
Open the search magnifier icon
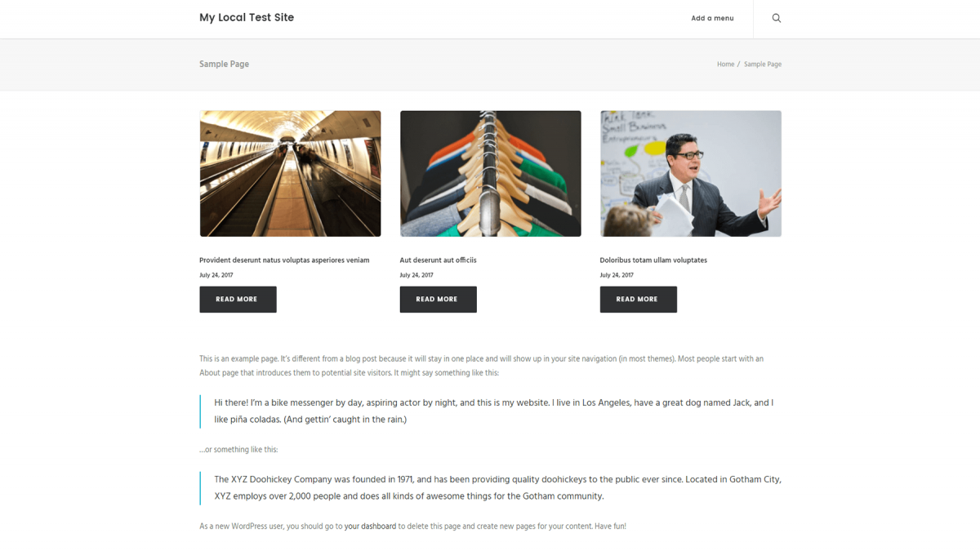pos(777,18)
